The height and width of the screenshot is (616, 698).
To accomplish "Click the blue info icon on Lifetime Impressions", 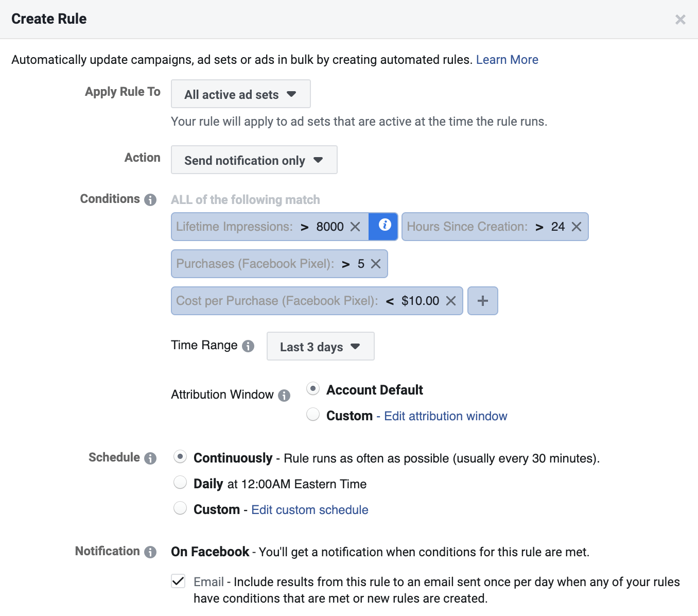I will (384, 226).
